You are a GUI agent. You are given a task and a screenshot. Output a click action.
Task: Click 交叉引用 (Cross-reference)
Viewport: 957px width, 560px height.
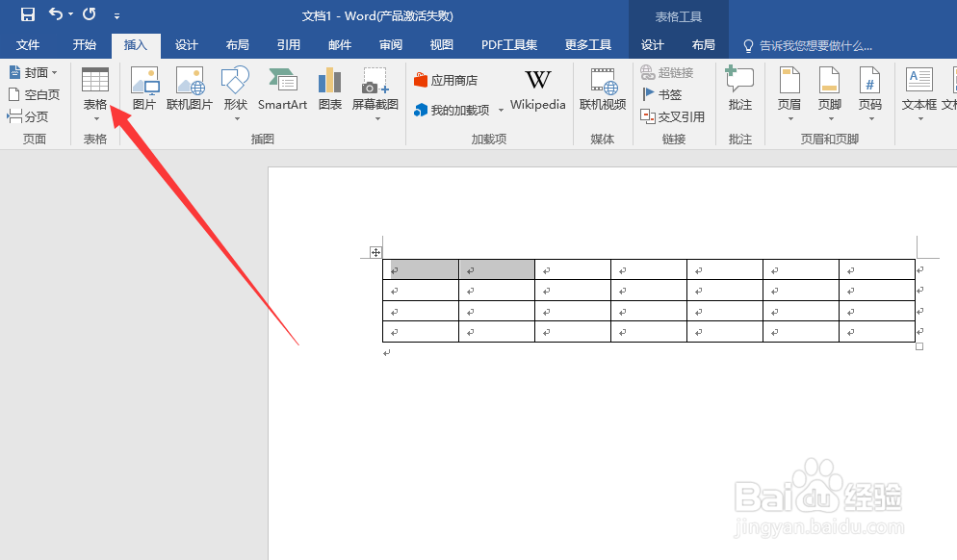click(673, 116)
